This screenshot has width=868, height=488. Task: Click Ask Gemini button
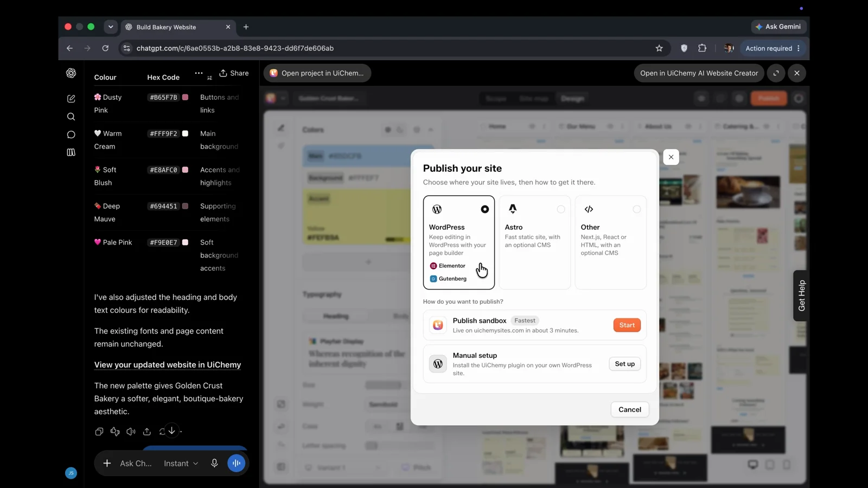pyautogui.click(x=778, y=27)
